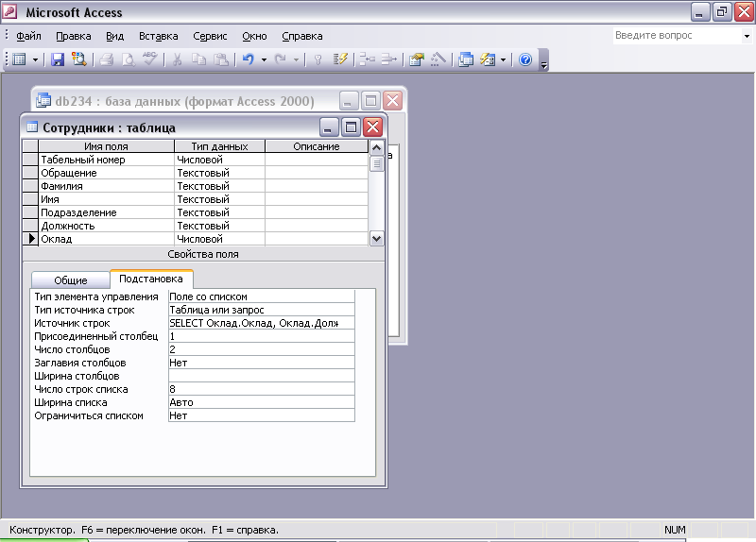Screen dimensions: 756x542
Task: Open the Правка menu
Action: click(74, 36)
